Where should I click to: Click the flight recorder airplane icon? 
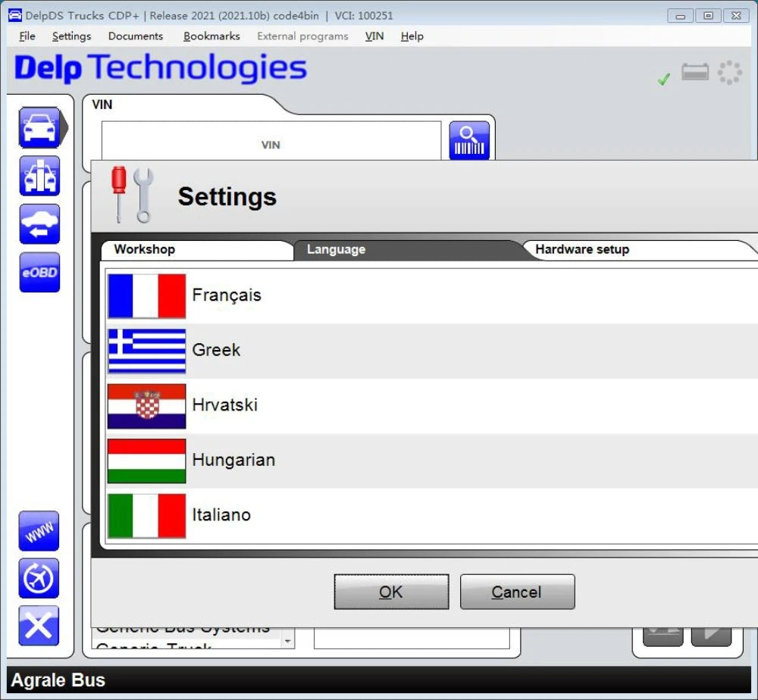39,578
